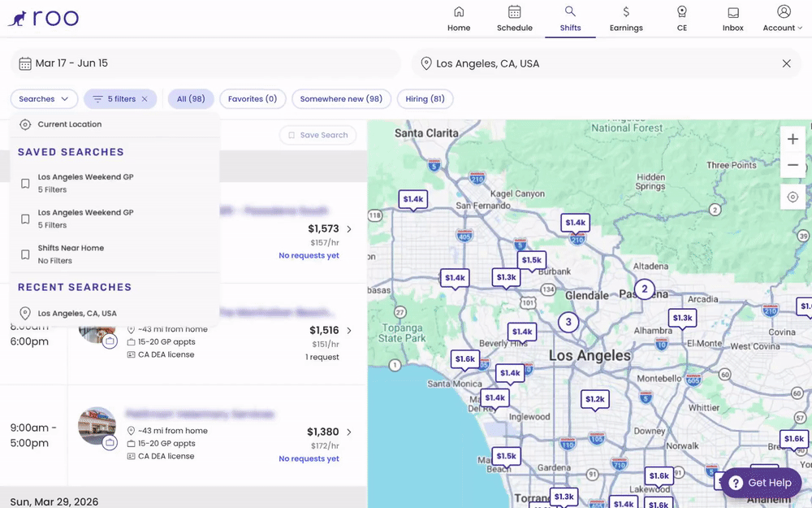Click the Get Help button
812x508 pixels.
[760, 483]
